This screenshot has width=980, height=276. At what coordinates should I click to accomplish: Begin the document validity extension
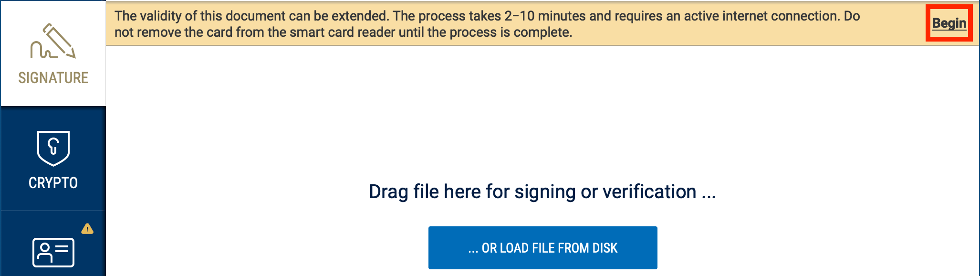tap(949, 23)
